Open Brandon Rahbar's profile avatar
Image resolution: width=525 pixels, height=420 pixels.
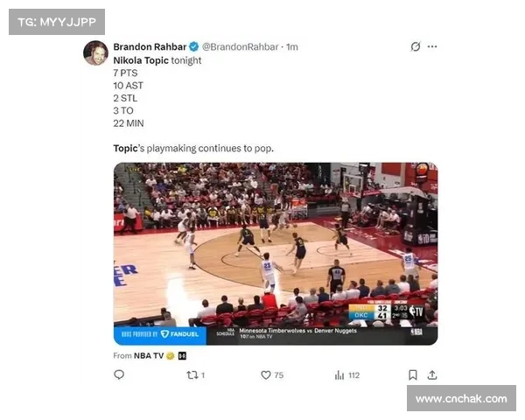(95, 52)
